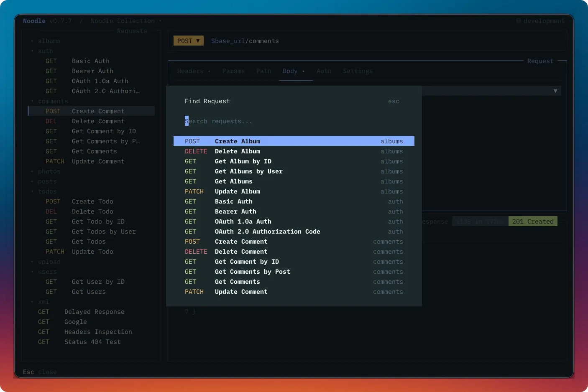This screenshot has width=588, height=392.
Task: Collapse the comments folder in the sidebar
Action: 49,101
